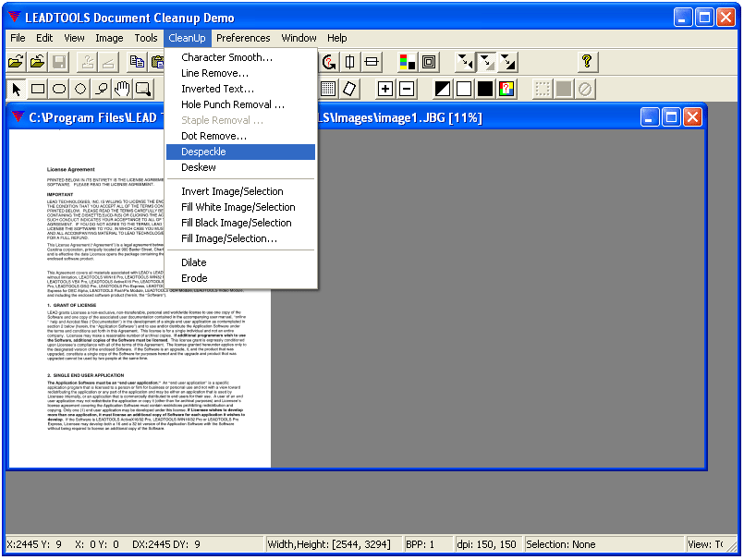
Task: Click the third black scaling arrow icon
Action: click(x=507, y=62)
